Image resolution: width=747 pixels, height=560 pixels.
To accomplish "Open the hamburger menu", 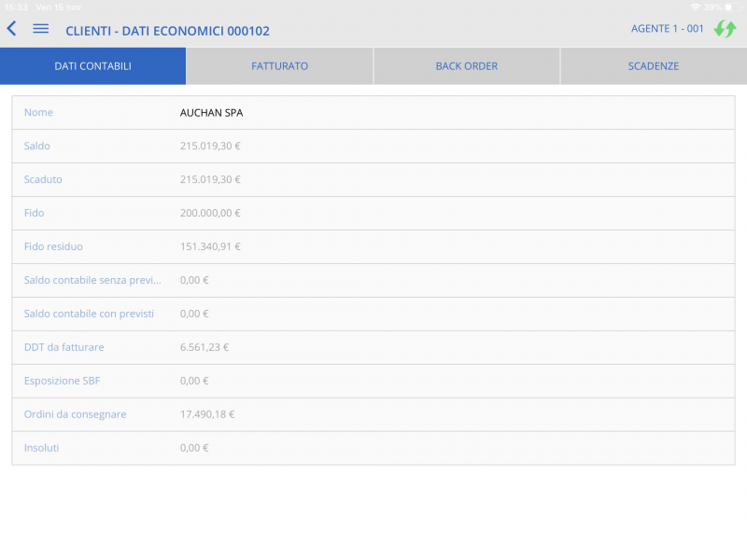I will (x=40, y=29).
